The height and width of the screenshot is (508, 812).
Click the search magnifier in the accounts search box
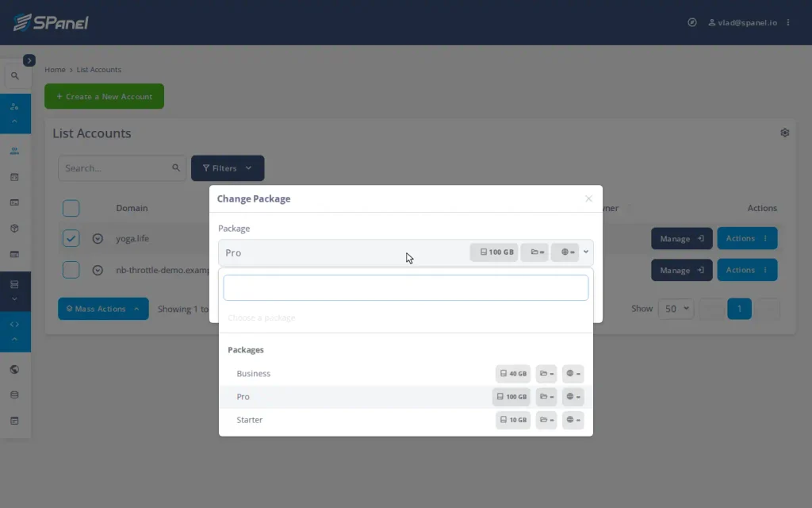coord(176,168)
